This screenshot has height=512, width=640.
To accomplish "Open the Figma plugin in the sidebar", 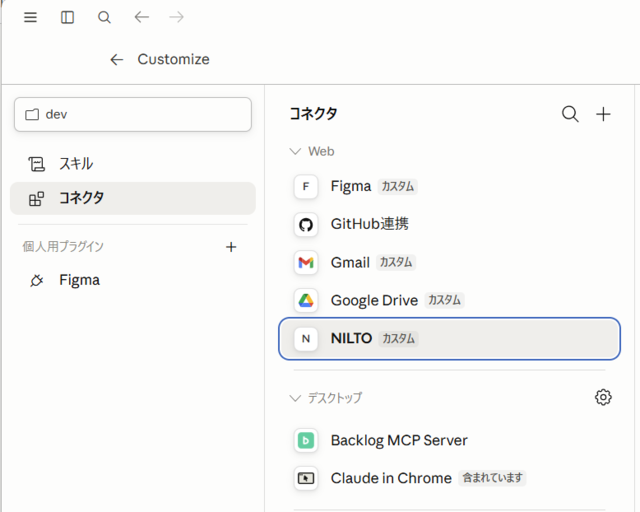I will pyautogui.click(x=133, y=280).
